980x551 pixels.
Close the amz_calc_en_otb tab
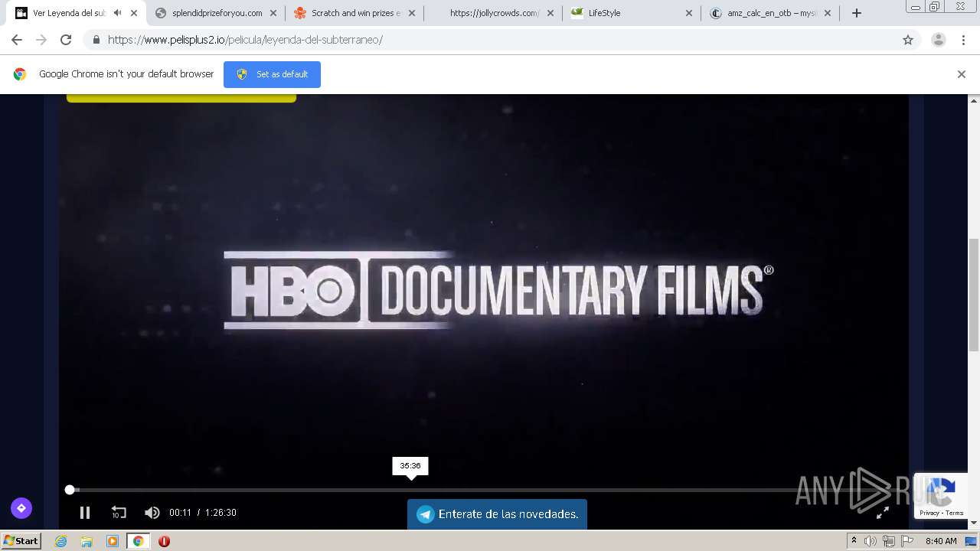tap(828, 13)
